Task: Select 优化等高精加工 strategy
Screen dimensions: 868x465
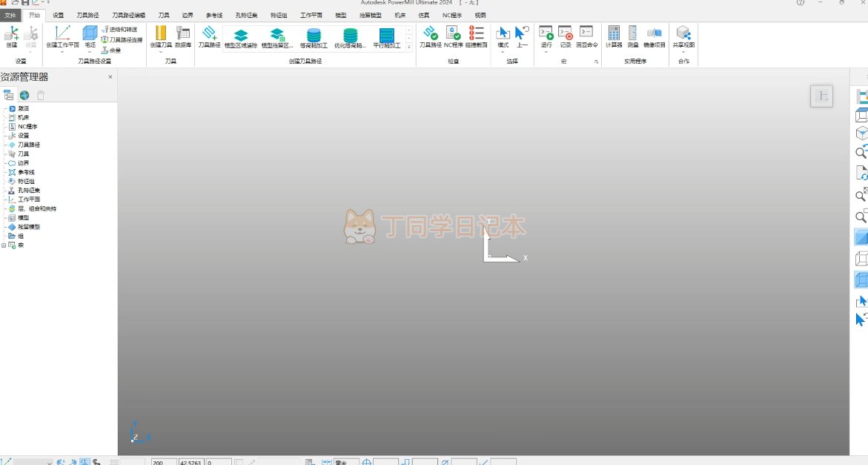Action: (x=350, y=39)
